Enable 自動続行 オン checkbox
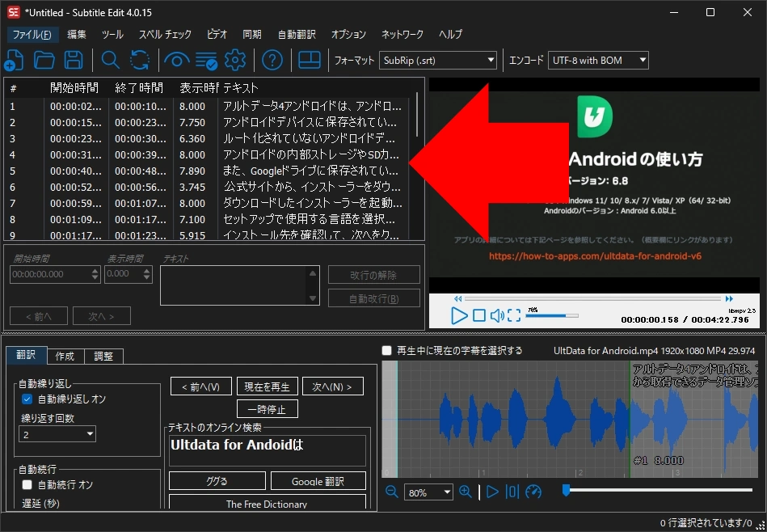The height and width of the screenshot is (532, 767). coord(27,484)
